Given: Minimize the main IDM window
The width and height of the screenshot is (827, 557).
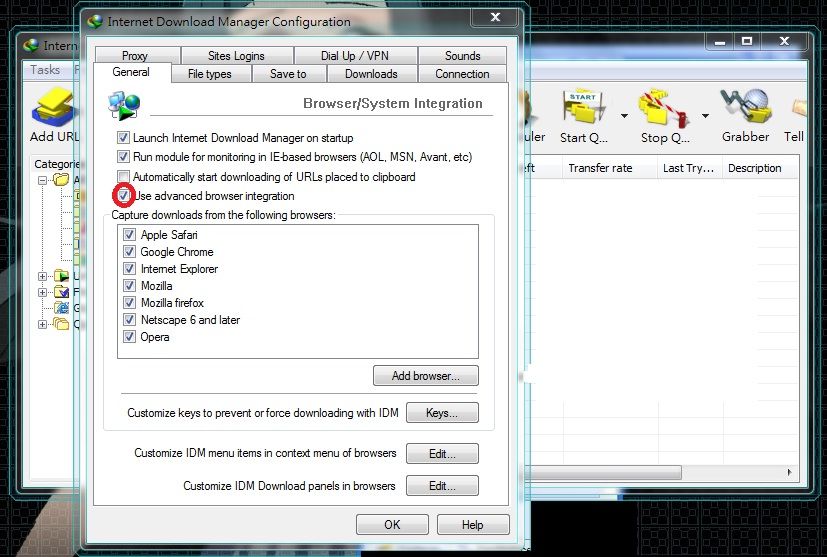Looking at the screenshot, I should point(720,41).
